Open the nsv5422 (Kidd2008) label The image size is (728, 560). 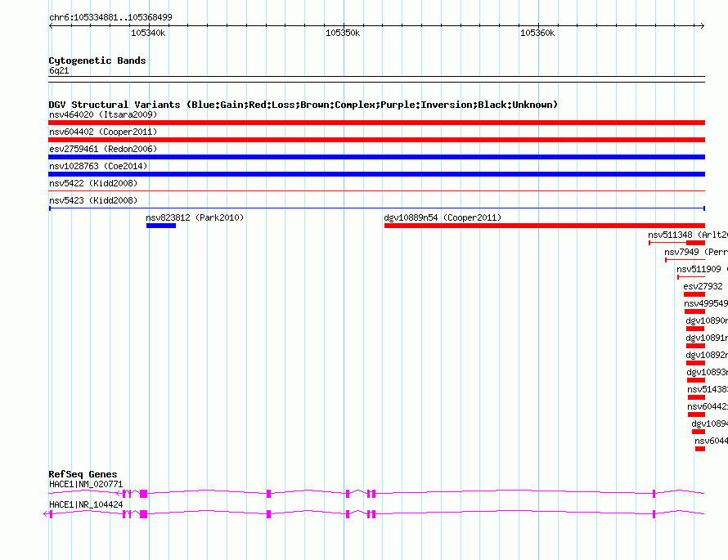[x=93, y=183]
